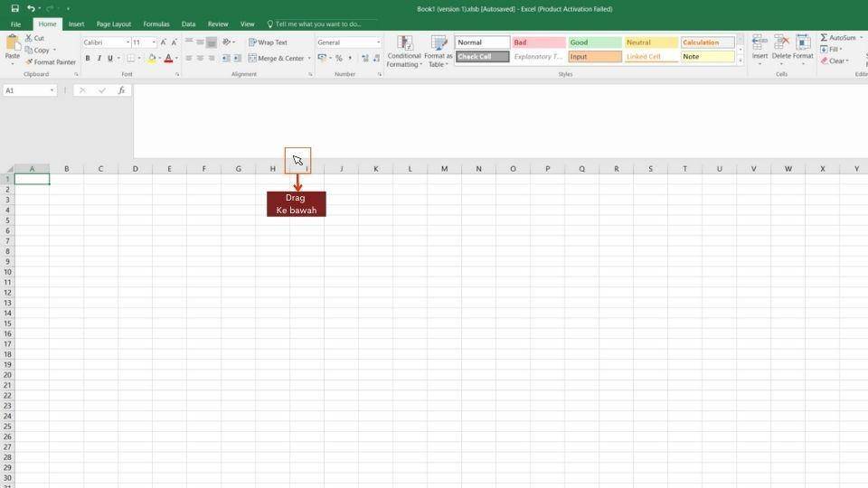
Task: Expand the cell Styles gallery
Action: (741, 61)
